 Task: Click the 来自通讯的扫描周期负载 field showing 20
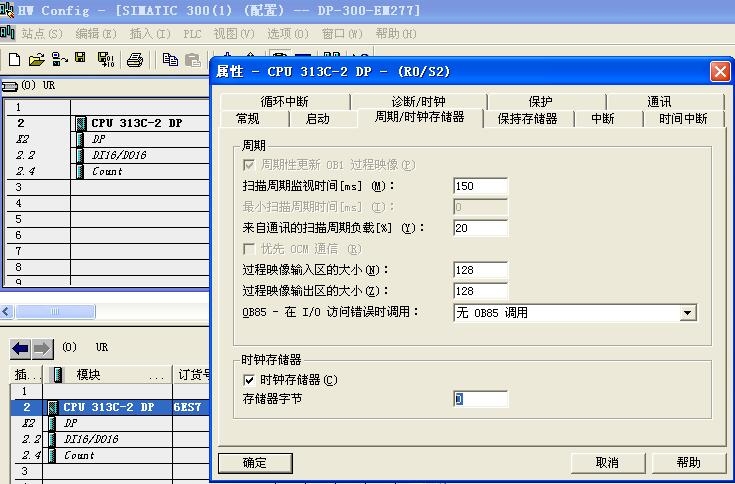pyautogui.click(x=480, y=228)
